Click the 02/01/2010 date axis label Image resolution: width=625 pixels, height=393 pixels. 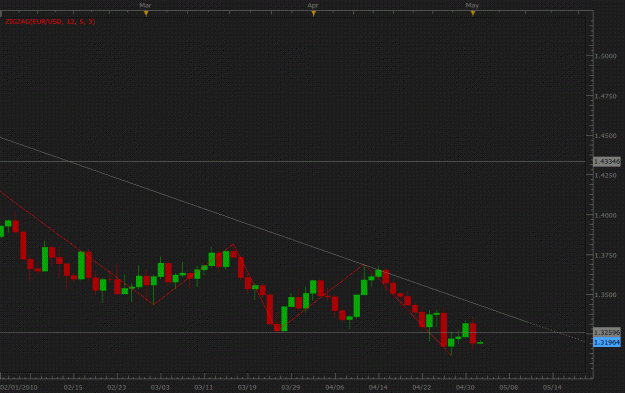[x=19, y=387]
